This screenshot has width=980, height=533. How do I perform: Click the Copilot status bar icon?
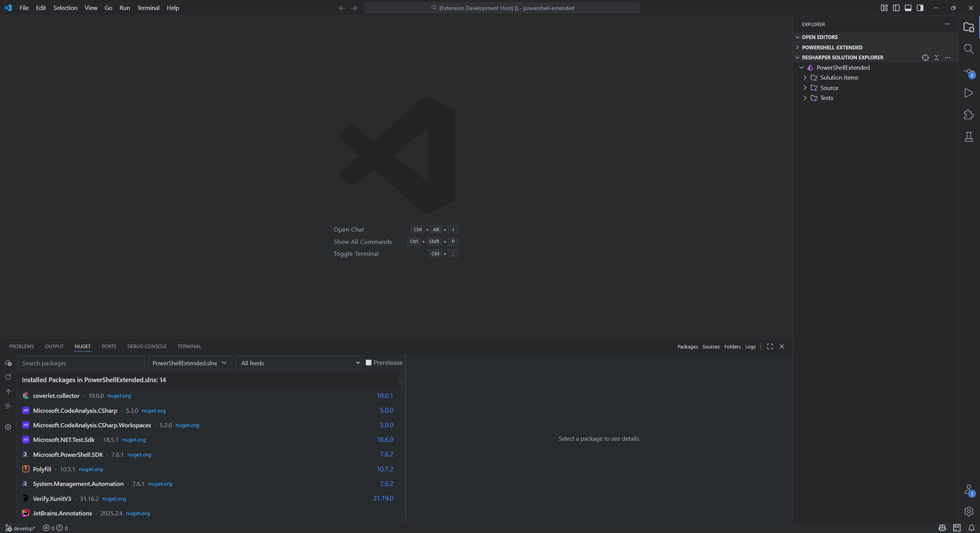click(x=942, y=528)
